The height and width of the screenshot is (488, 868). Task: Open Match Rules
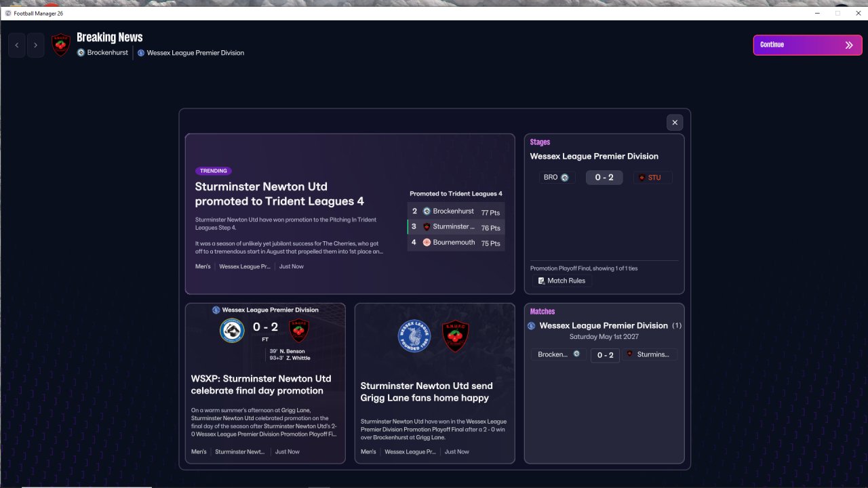click(561, 281)
